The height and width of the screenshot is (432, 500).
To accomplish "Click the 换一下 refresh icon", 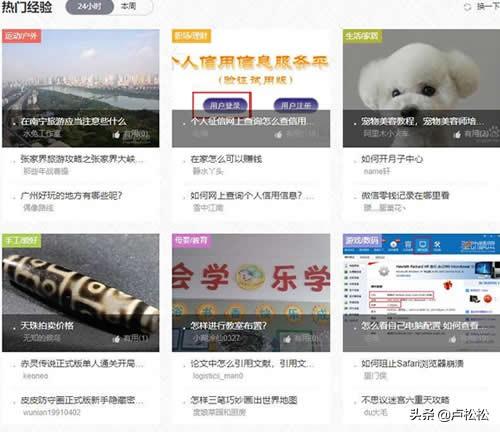I will pos(468,6).
